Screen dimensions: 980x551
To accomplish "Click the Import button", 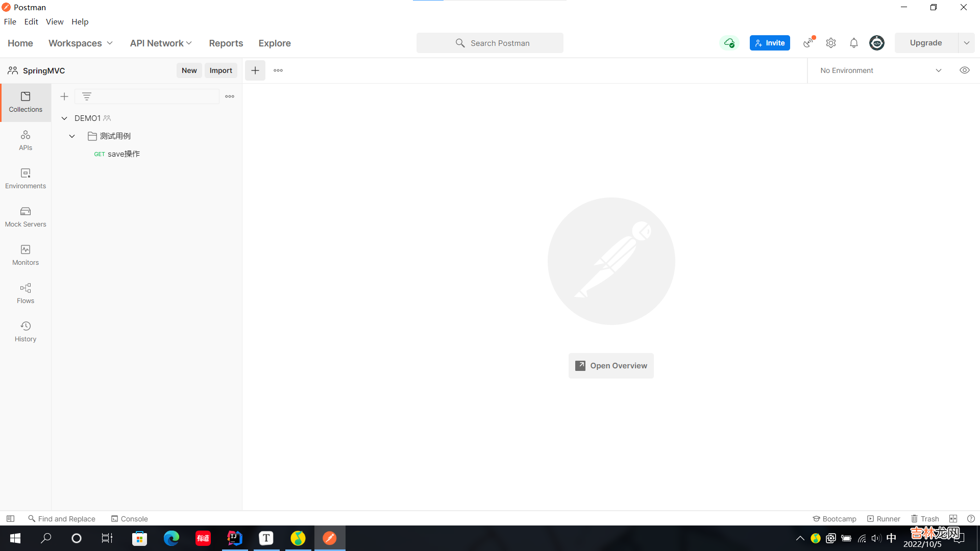I will point(220,70).
